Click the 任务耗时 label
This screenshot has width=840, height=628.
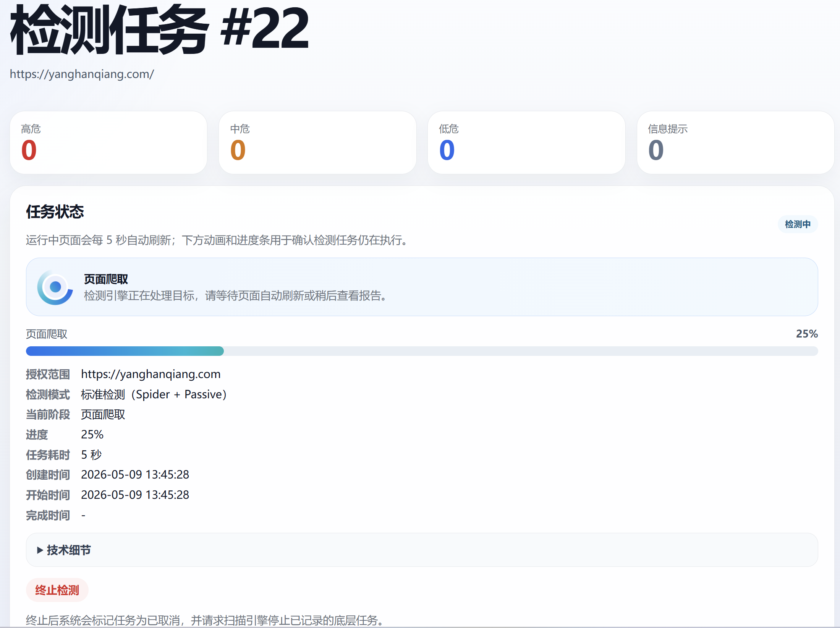[48, 455]
